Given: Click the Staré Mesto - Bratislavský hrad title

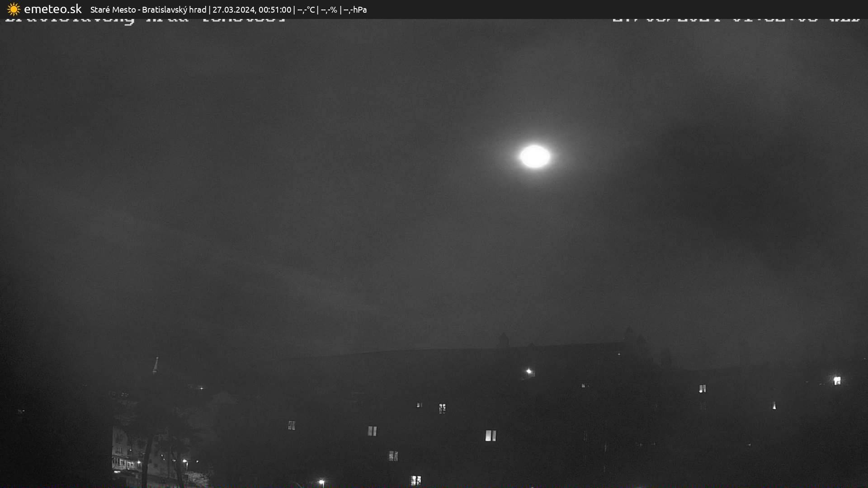Looking at the screenshot, I should click(x=148, y=9).
